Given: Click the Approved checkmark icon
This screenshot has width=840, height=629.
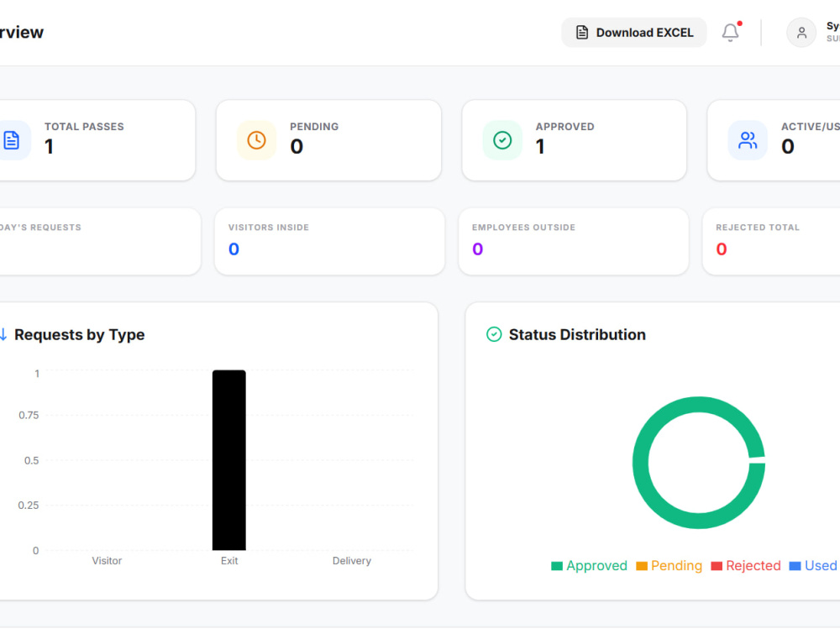Looking at the screenshot, I should coord(502,140).
